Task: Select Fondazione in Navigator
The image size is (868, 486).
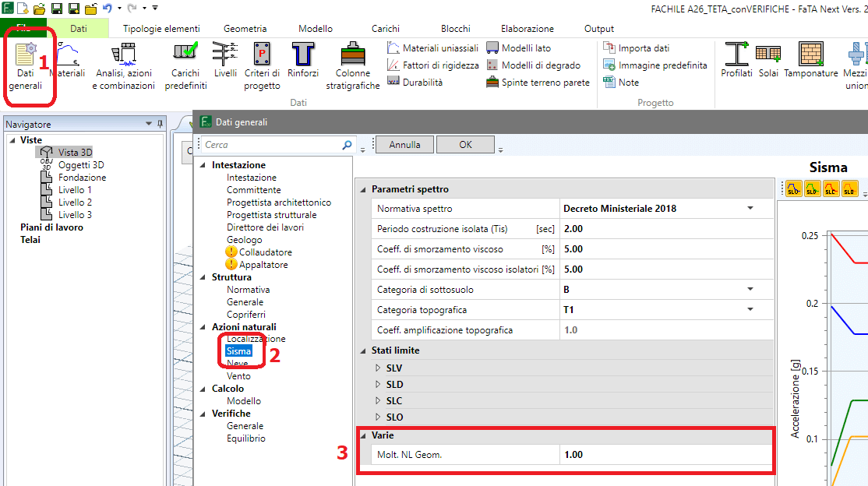Action: 83,178
